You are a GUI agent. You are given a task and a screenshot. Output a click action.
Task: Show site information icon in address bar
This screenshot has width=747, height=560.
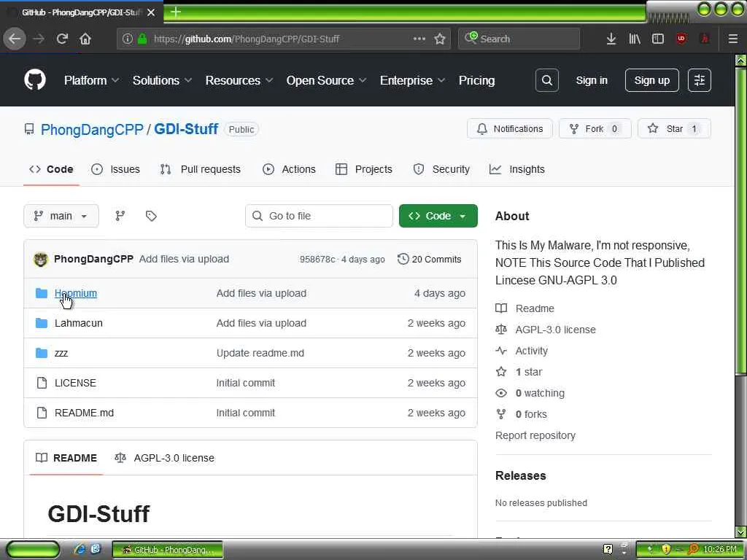click(x=127, y=39)
